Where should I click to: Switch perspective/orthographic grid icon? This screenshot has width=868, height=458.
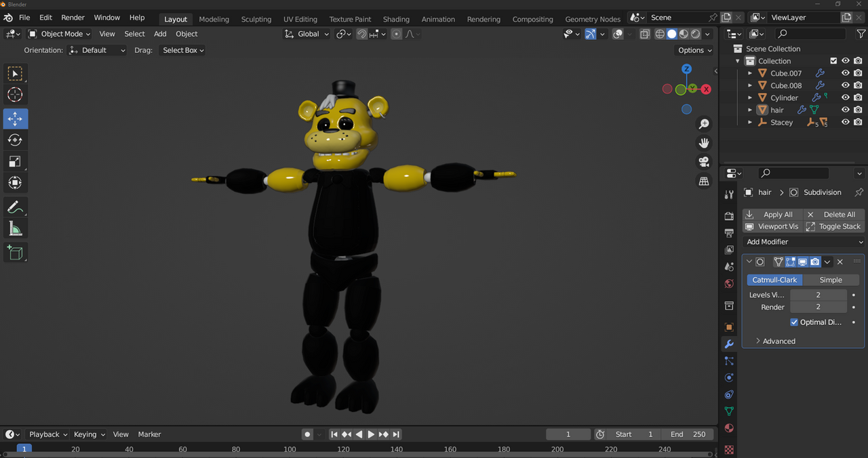tap(704, 181)
